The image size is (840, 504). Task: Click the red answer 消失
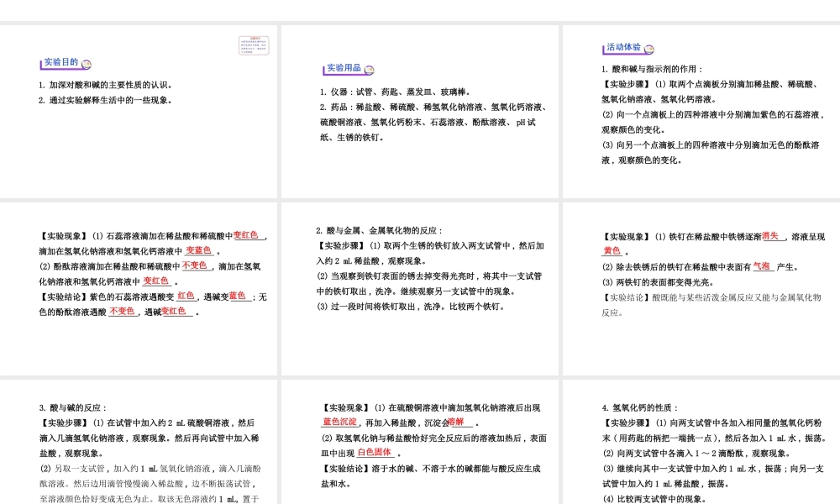[770, 236]
